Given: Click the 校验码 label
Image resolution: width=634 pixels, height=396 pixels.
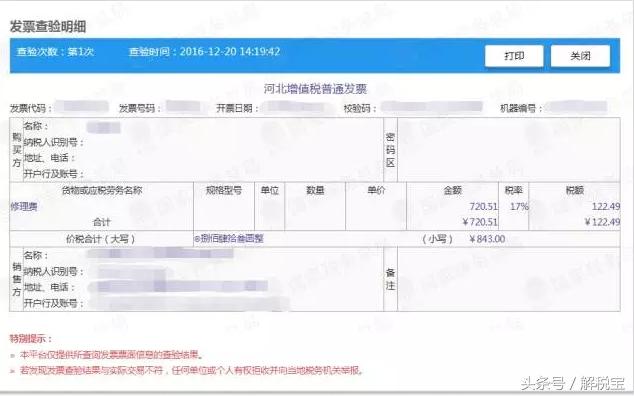Looking at the screenshot, I should [x=360, y=108].
